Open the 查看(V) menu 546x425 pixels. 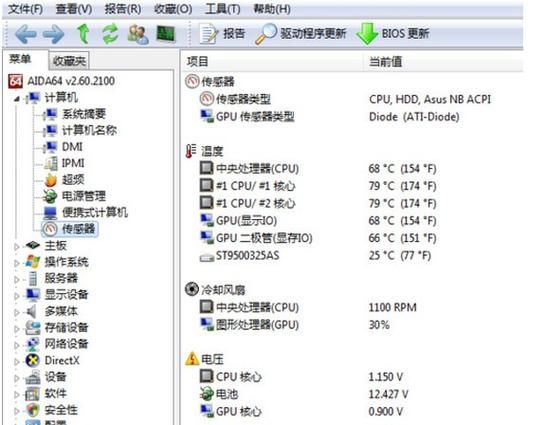tap(74, 9)
